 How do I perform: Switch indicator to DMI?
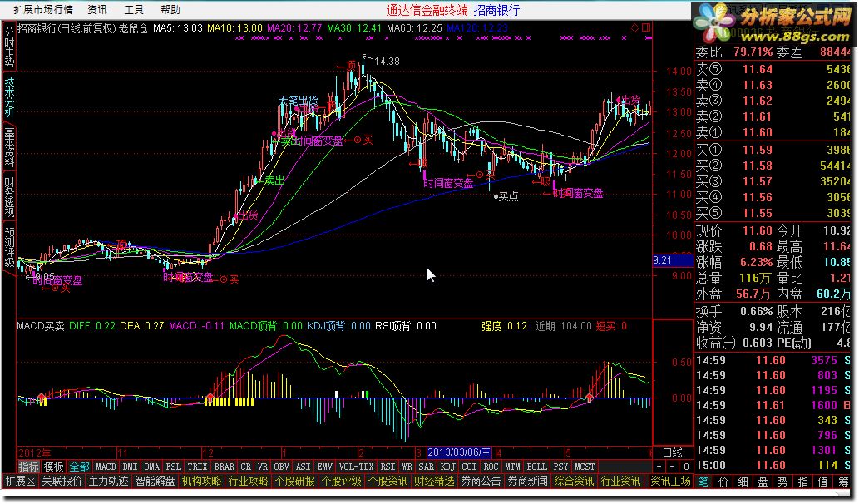click(x=131, y=467)
